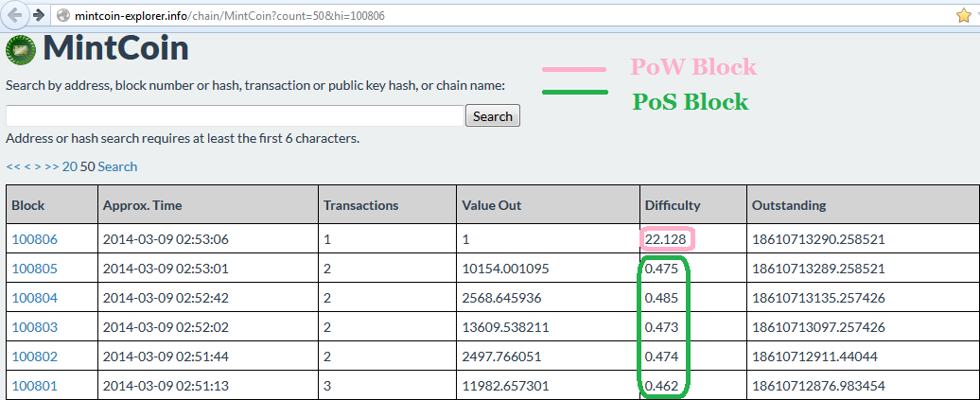Screen dimensions: 980x400
Task: Click into the search text field
Action: tap(235, 115)
